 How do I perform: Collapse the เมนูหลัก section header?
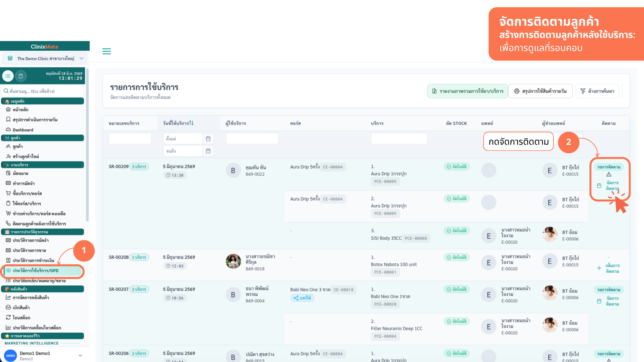tap(43, 101)
